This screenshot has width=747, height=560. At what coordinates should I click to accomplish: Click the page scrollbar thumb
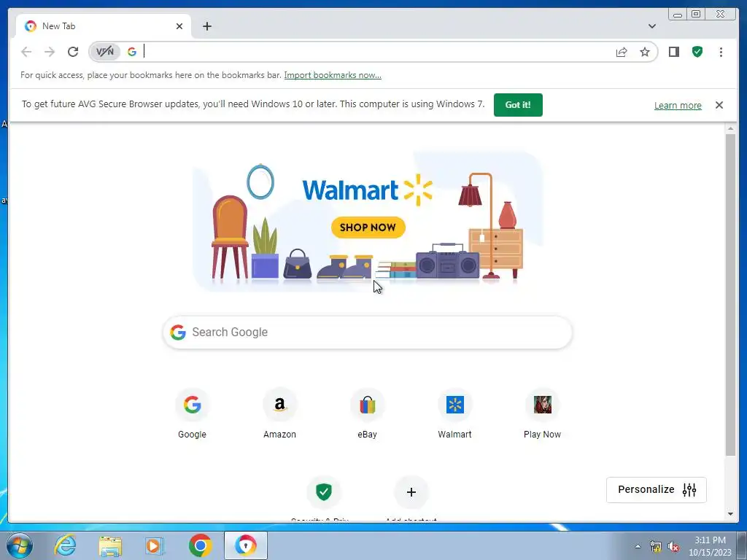coord(730,295)
